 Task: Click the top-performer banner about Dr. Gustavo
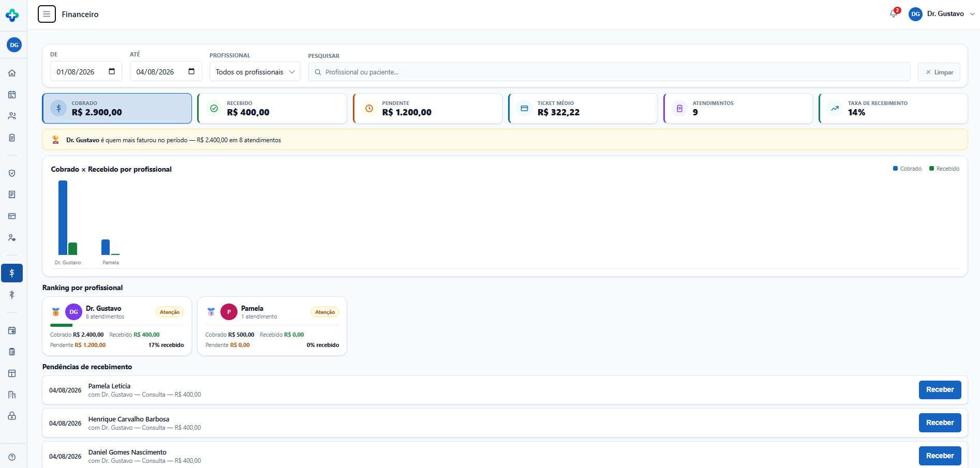tap(505, 140)
